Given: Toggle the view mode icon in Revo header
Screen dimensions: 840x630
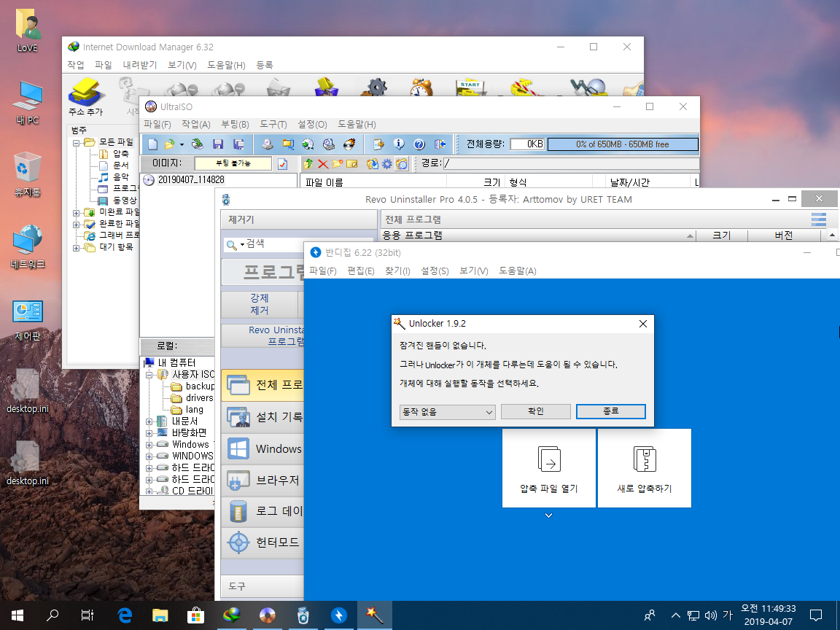Looking at the screenshot, I should point(818,219).
